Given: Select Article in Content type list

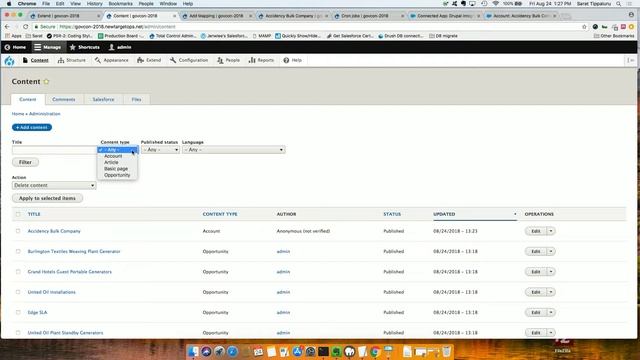Looking at the screenshot, I should pos(111,162).
